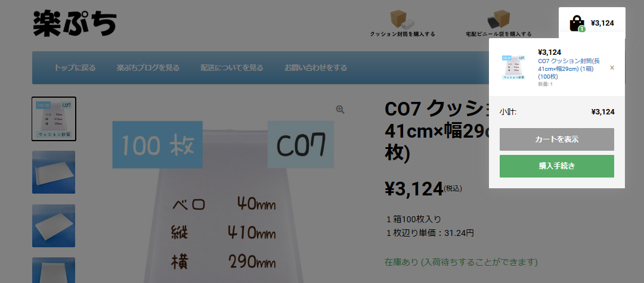The image size is (644, 283).
Task: Click the cushion envelope box icon
Action: coord(402,19)
